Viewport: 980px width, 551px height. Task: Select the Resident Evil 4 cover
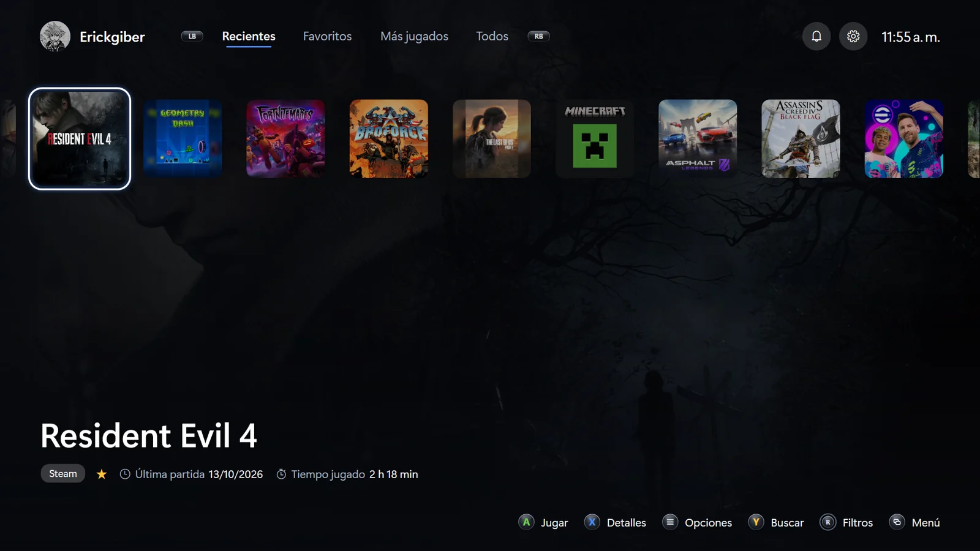80,139
